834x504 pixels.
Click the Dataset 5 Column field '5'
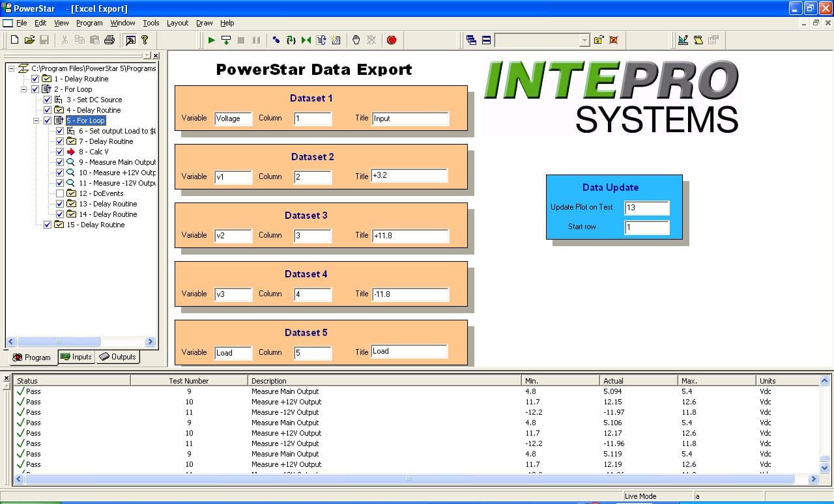(313, 353)
